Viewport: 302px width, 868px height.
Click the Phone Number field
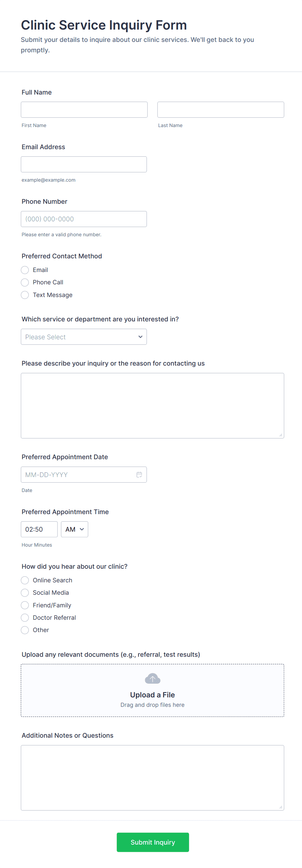click(83, 219)
